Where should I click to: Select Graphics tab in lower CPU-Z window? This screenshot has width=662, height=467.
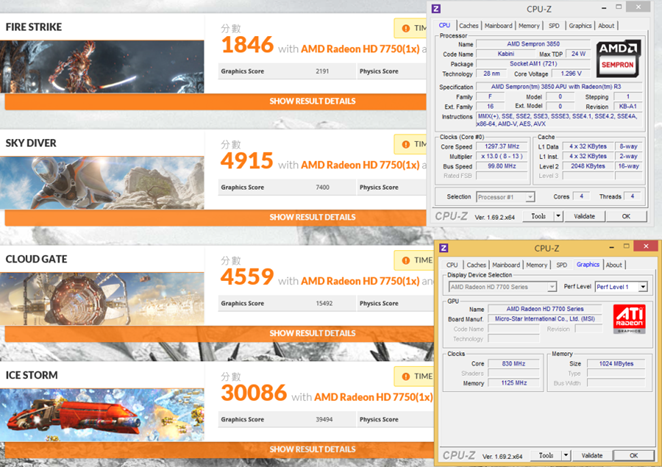588,265
